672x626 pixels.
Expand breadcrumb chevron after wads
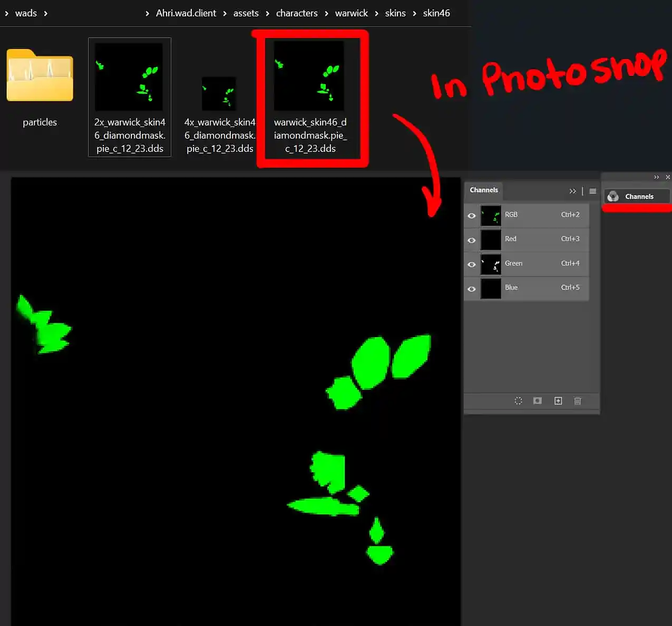point(45,14)
